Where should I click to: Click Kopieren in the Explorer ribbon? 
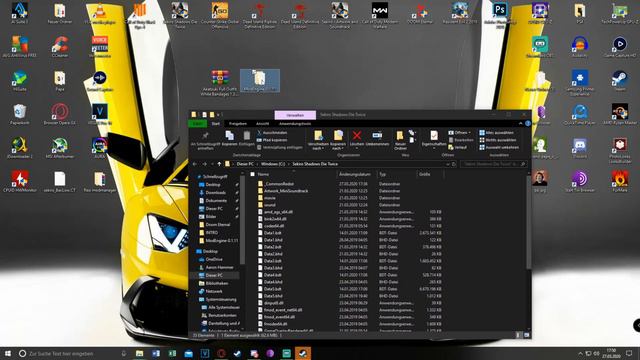(229, 138)
